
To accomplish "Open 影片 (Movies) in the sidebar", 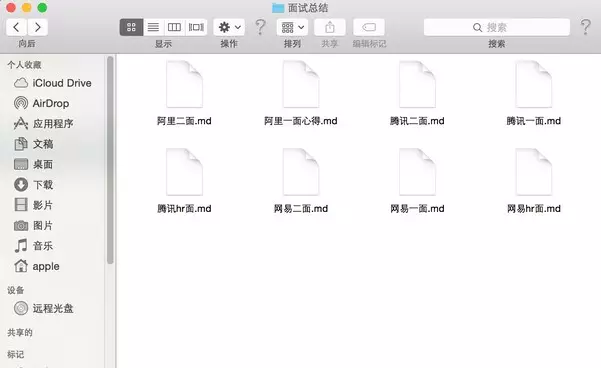I will [33, 205].
